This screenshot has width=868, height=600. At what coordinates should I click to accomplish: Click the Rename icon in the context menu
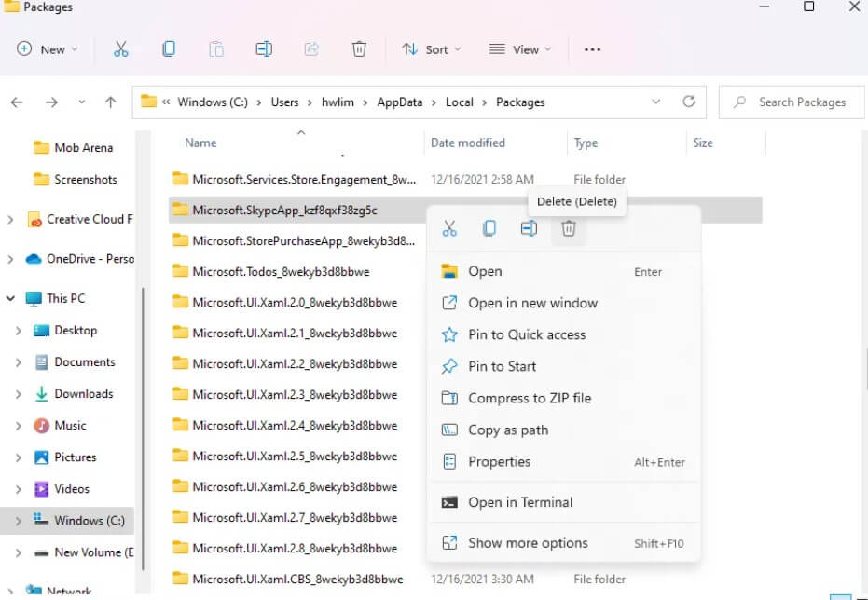pyautogui.click(x=530, y=228)
